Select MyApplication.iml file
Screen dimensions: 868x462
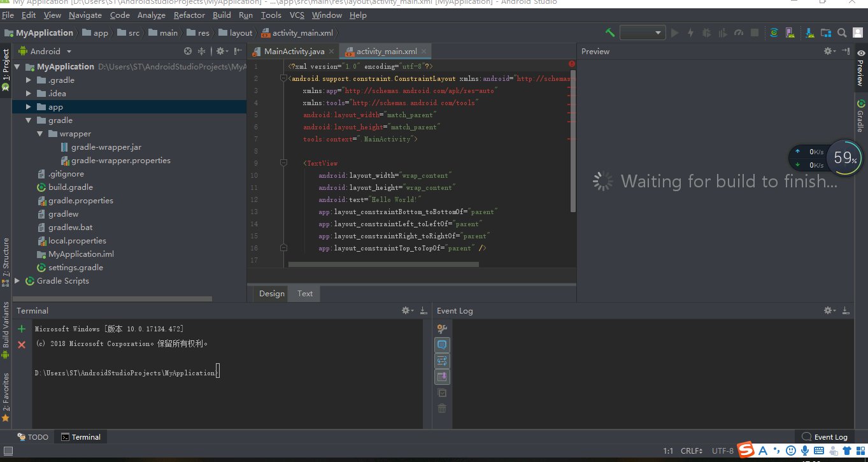[x=75, y=254]
